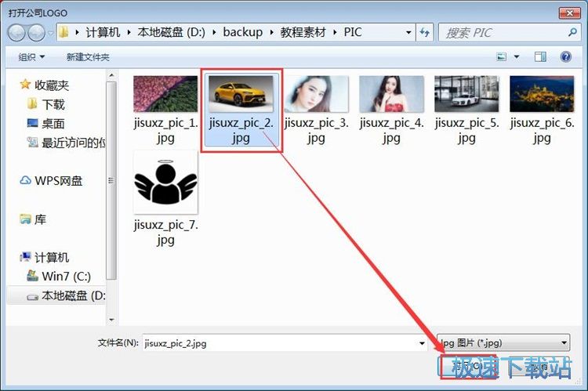This screenshot has height=391, width=588.
Task: Click 教程素材 in the address breadcrumb
Action: pyautogui.click(x=303, y=32)
